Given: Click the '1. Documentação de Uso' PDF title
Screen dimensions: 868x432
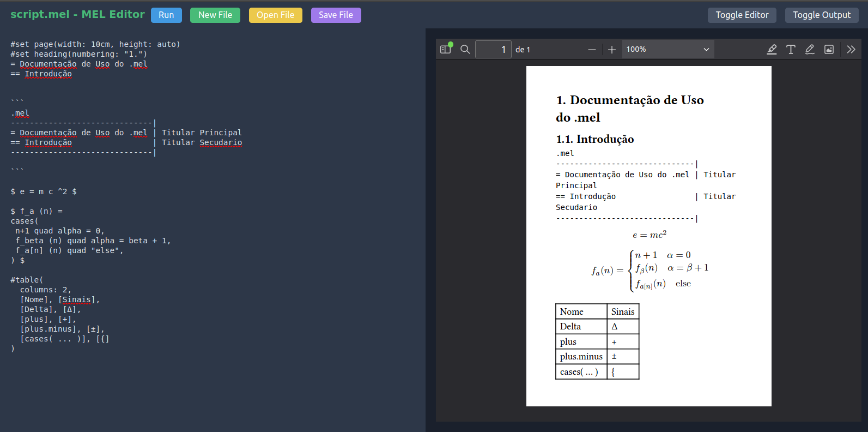Looking at the screenshot, I should point(630,100).
